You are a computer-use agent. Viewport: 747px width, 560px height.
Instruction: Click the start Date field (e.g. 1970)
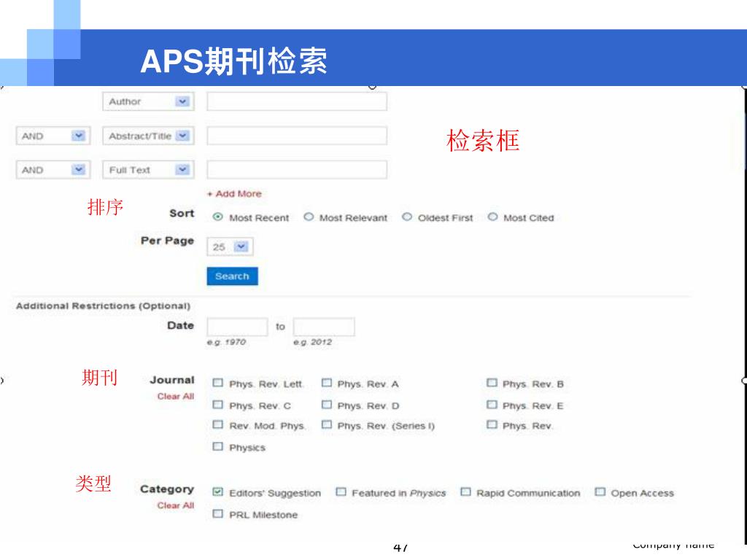point(237,327)
